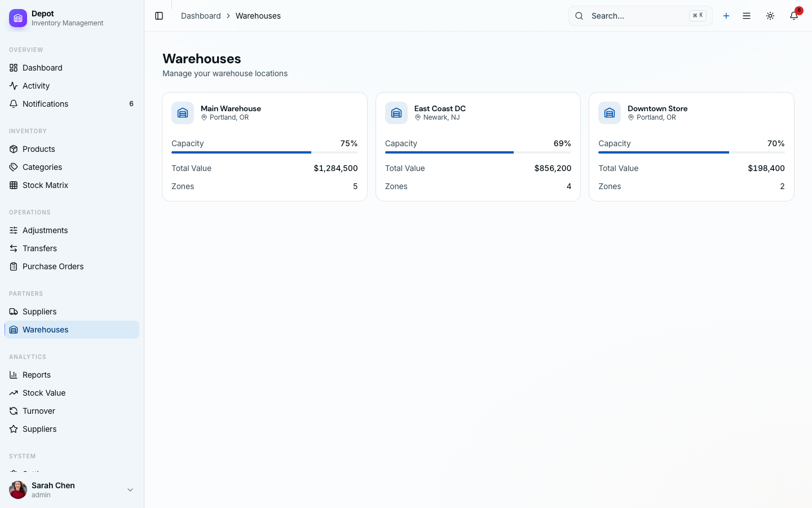The height and width of the screenshot is (508, 812).
Task: Open the Turnover analytics page
Action: [39, 411]
